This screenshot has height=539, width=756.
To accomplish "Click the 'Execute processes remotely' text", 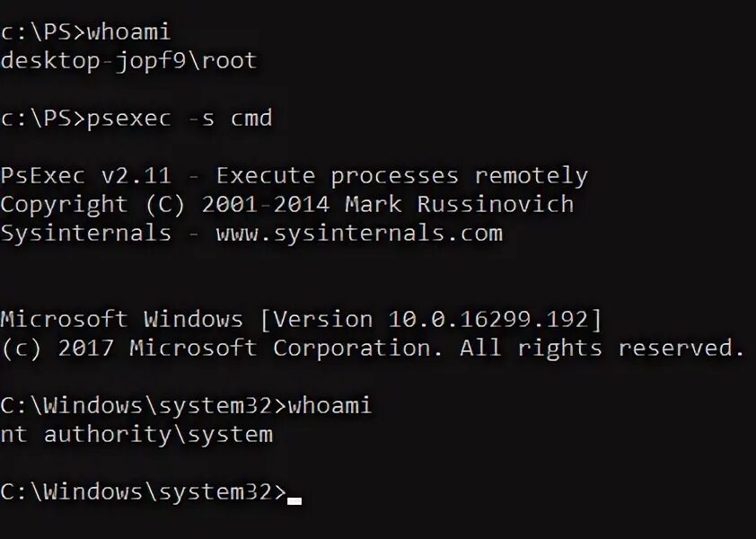I will [402, 176].
